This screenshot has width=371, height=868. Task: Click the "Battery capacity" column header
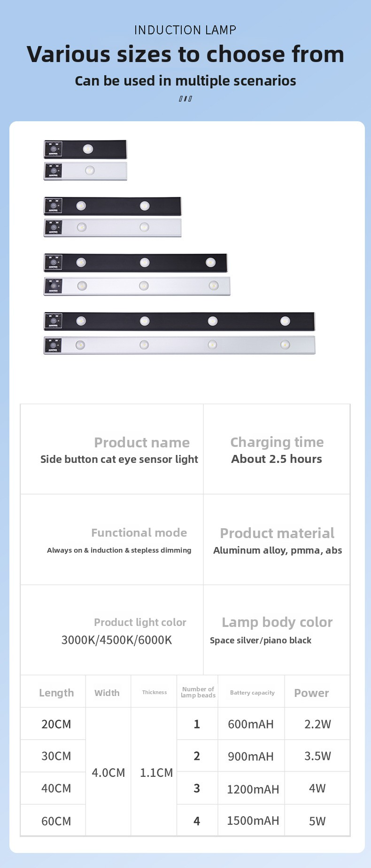(x=252, y=693)
